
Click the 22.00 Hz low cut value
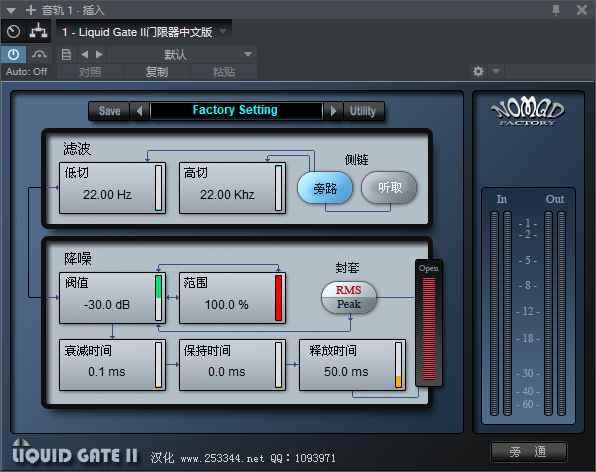[107, 195]
